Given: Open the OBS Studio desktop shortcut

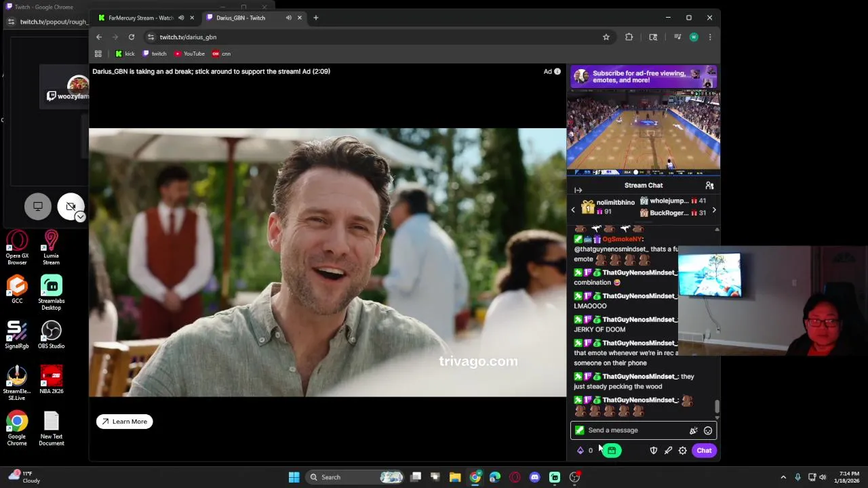Looking at the screenshot, I should click(x=51, y=335).
